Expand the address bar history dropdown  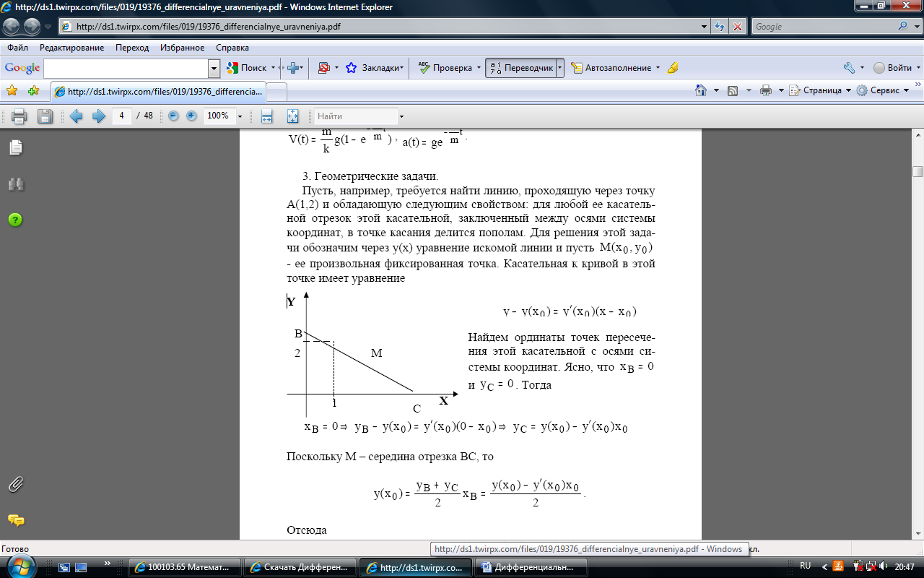[705, 27]
